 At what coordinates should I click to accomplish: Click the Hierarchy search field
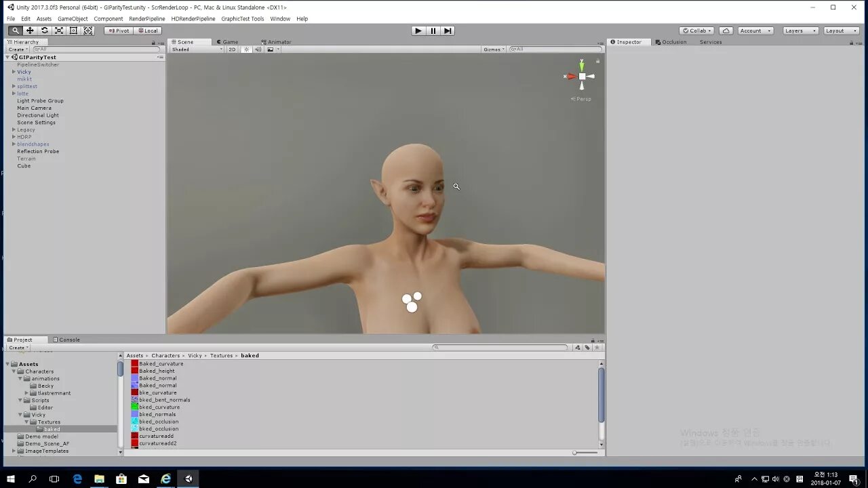click(x=96, y=49)
